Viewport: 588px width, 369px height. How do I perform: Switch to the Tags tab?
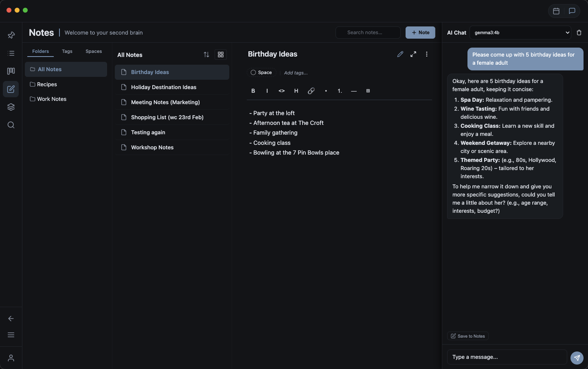67,51
